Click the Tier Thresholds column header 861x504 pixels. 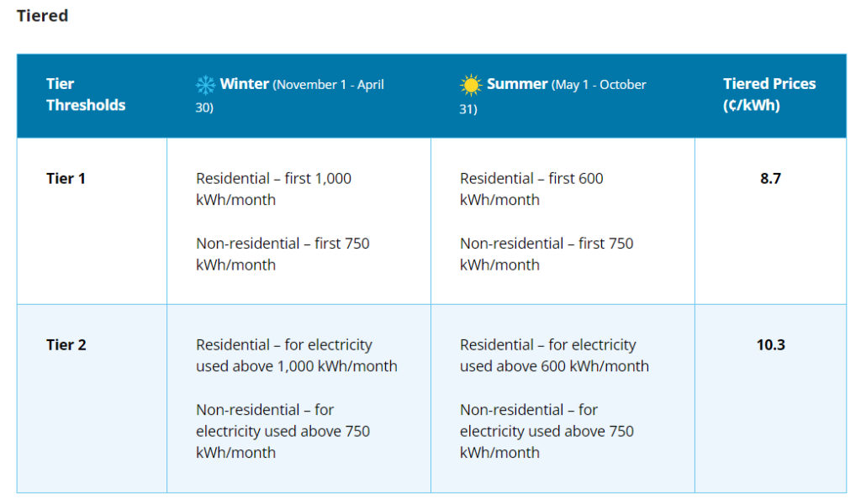86,94
